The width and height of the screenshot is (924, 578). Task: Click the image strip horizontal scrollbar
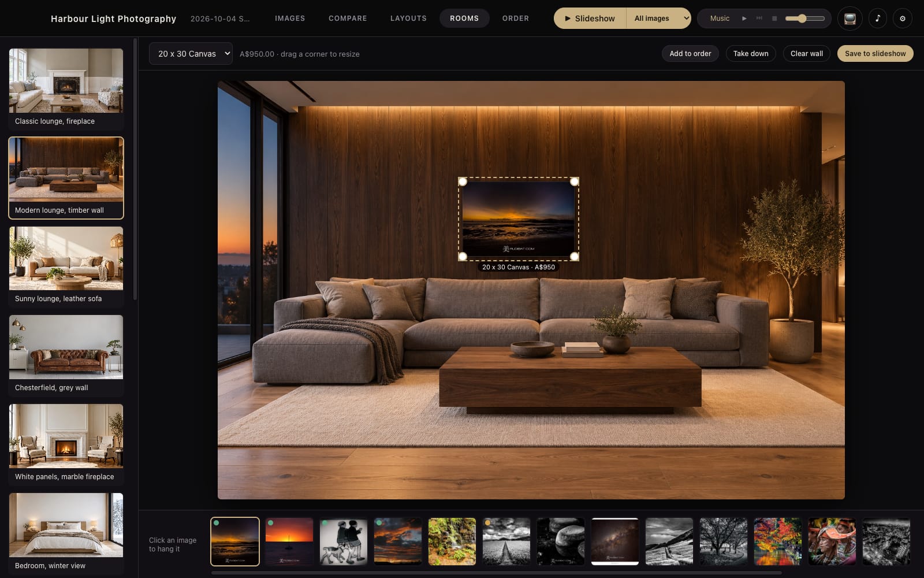[496, 573]
